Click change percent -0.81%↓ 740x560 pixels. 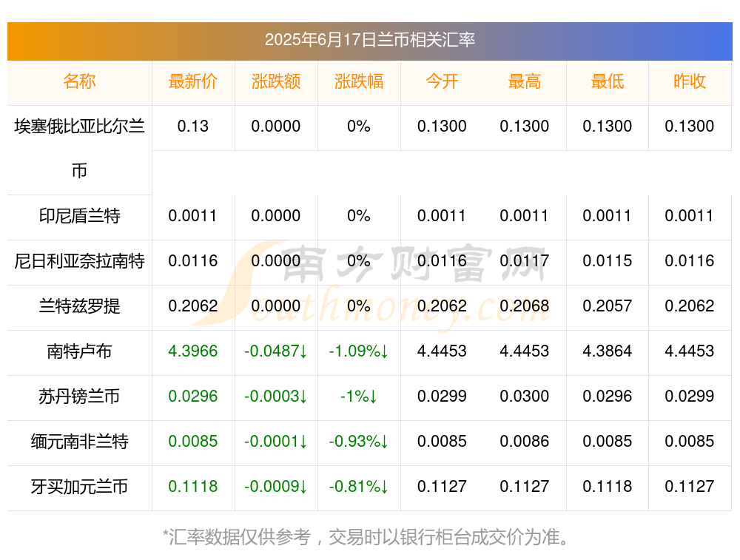tap(359, 487)
